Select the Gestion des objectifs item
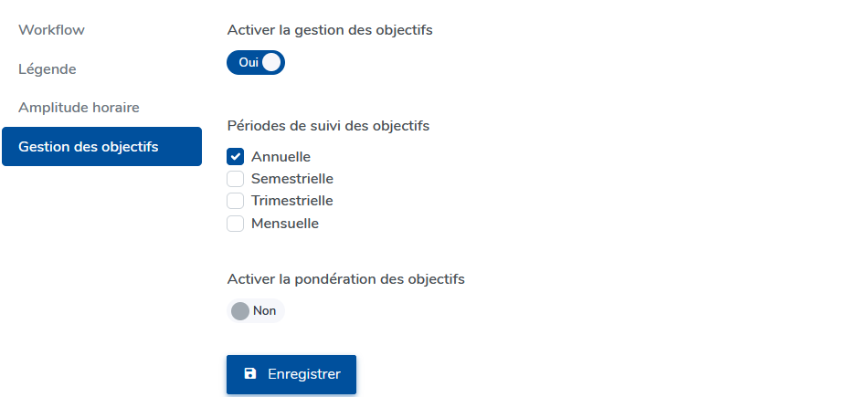Viewport: 868px width, 397px height. tap(89, 147)
